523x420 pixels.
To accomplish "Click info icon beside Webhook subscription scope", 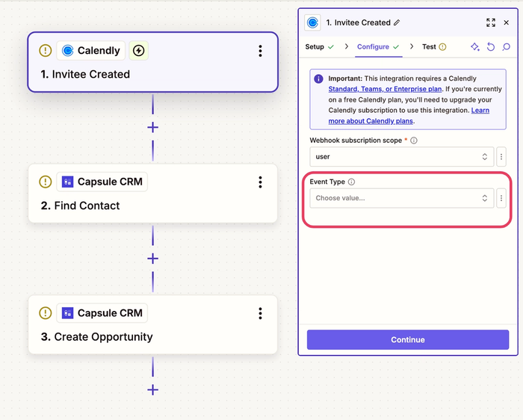I will [x=414, y=140].
